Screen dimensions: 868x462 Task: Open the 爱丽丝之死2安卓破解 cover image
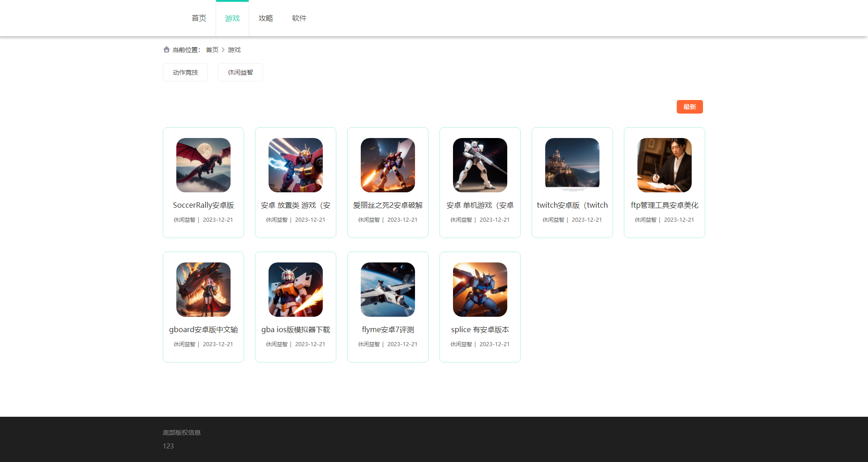pos(387,165)
